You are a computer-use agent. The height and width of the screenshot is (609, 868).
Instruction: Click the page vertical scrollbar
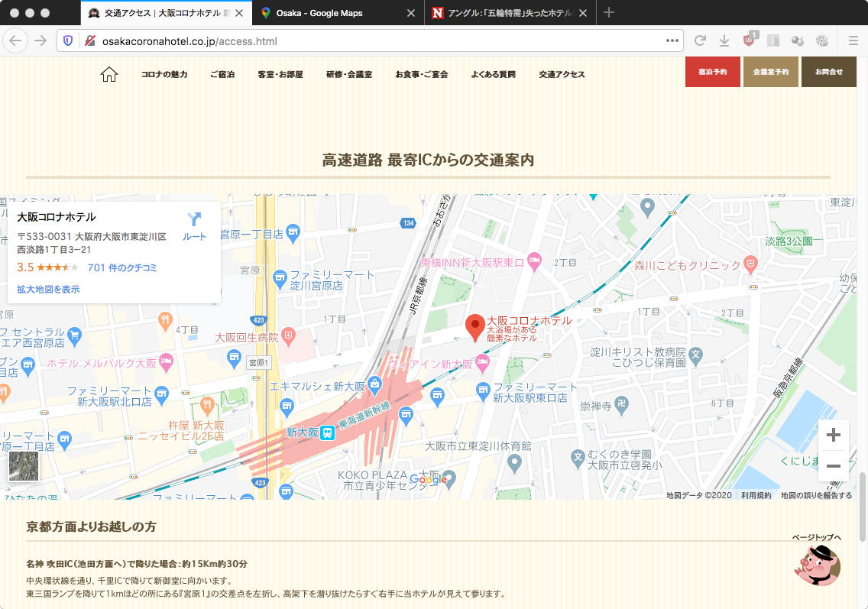pyautogui.click(x=862, y=507)
